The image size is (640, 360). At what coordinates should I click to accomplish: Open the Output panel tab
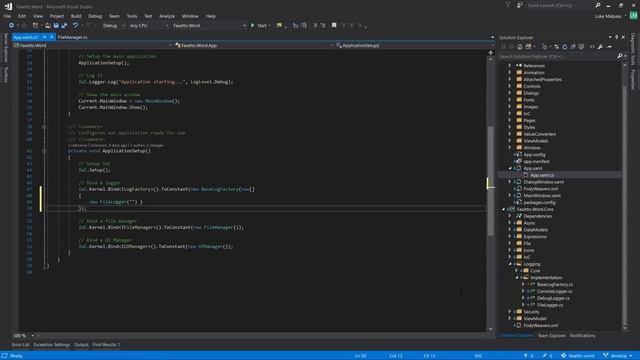pyautogui.click(x=81, y=345)
